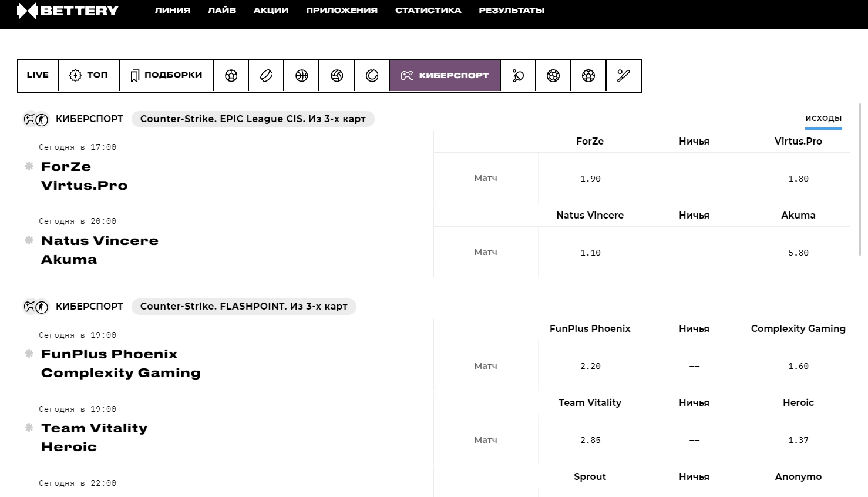Screen dimensions: 868x497
Task: Open the Подборки tab
Action: click(166, 75)
